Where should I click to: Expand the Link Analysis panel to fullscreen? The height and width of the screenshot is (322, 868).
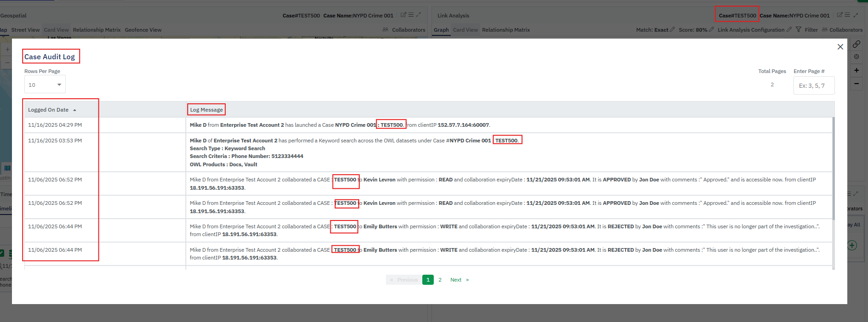point(856,15)
